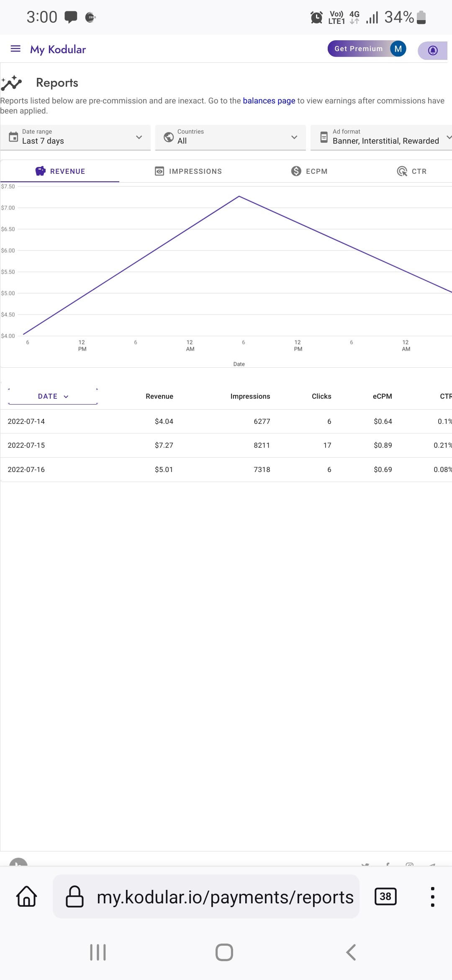Open the browser tabs counter showing 38
Viewport: 452px width, 980px height.
[385, 896]
